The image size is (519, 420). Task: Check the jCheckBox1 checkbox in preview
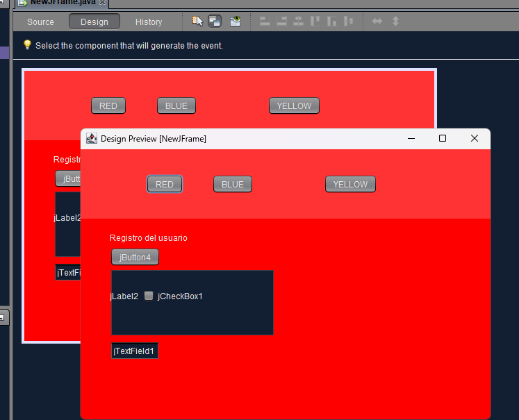[x=149, y=296]
